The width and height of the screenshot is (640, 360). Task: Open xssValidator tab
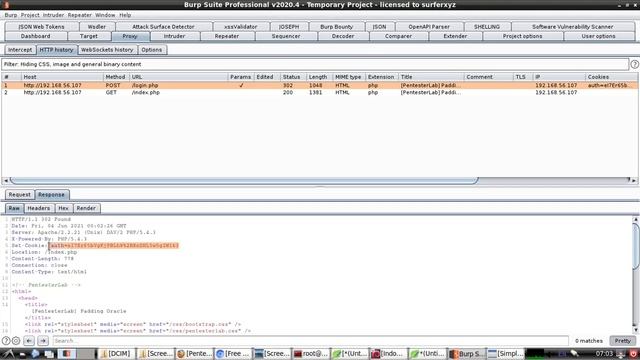[241, 27]
